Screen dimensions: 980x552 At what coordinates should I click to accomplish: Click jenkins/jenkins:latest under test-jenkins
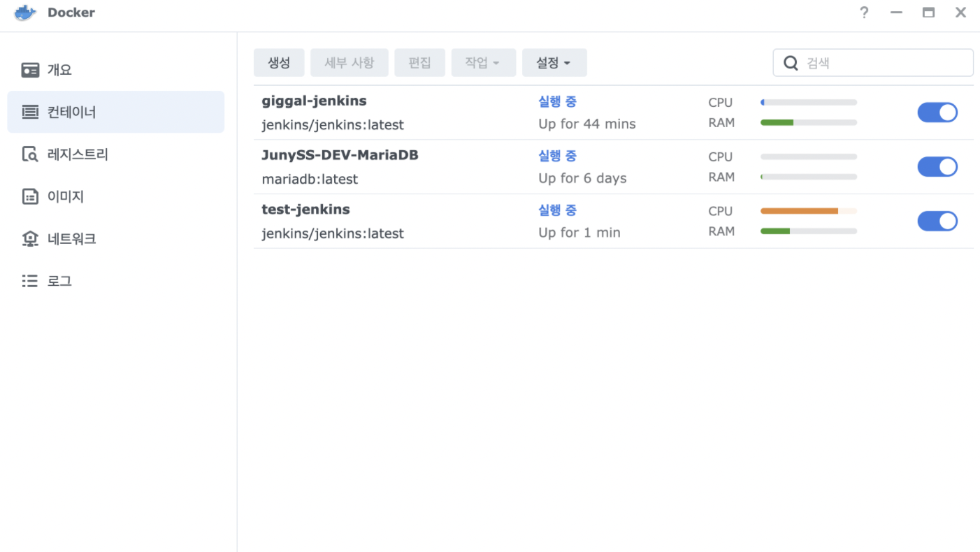point(333,233)
